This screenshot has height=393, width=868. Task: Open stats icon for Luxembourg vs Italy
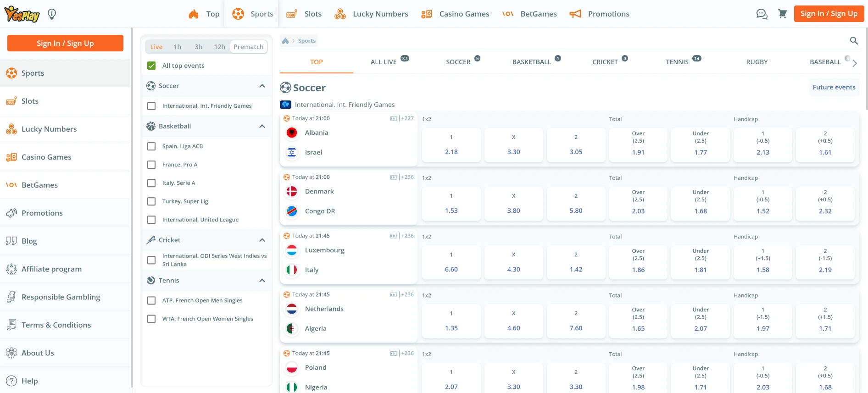[x=394, y=236]
